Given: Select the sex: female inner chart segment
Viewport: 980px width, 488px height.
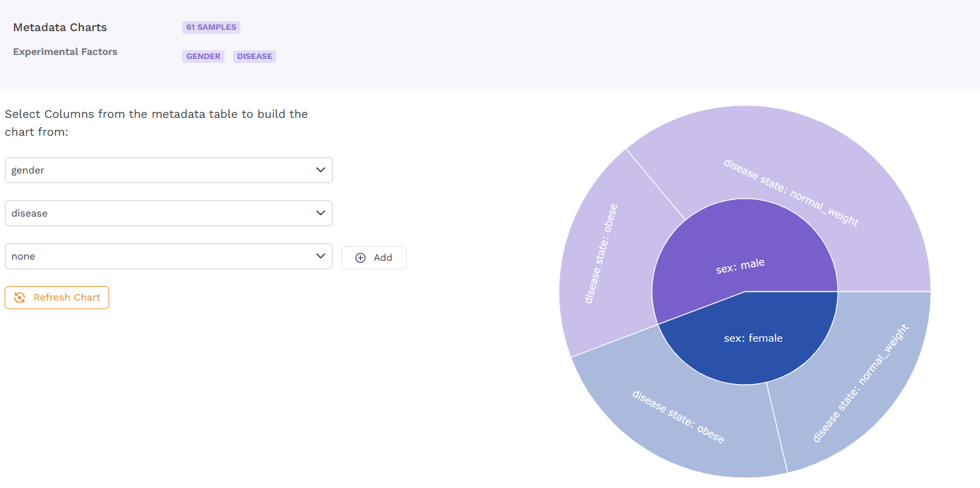Looking at the screenshot, I should coord(754,338).
